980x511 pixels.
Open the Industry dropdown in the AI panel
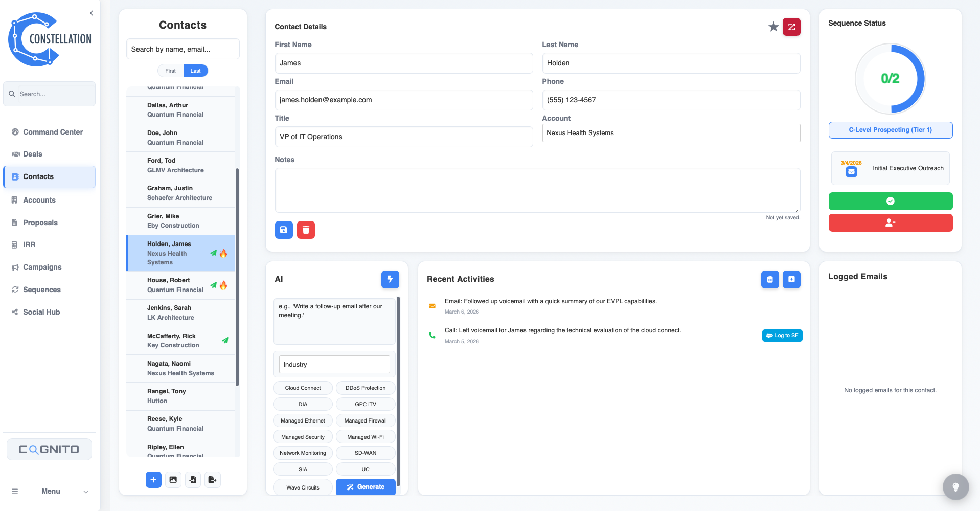coord(334,364)
